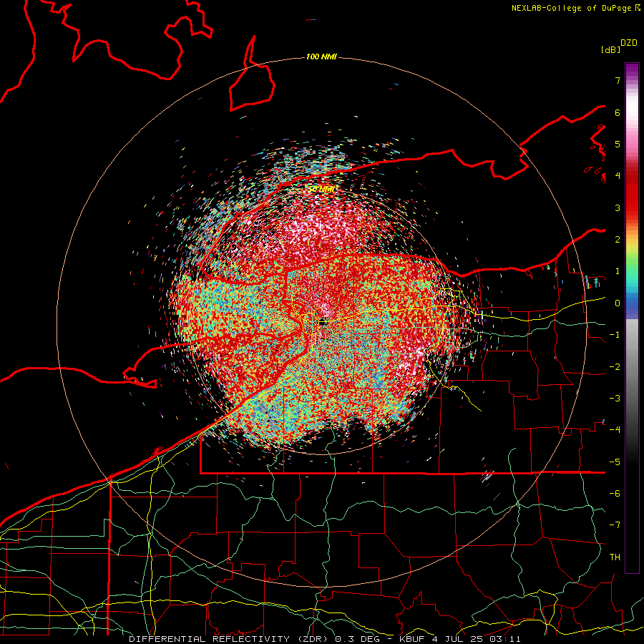Click the KBUF 4 JUL 25 03:11 timestamp
Screen dimensions: 644x644
click(x=459, y=639)
